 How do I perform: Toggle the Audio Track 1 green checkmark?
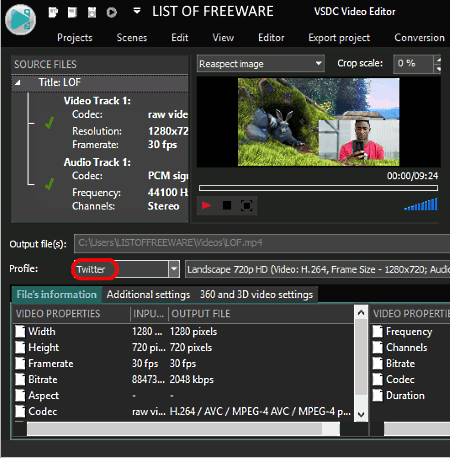(49, 184)
